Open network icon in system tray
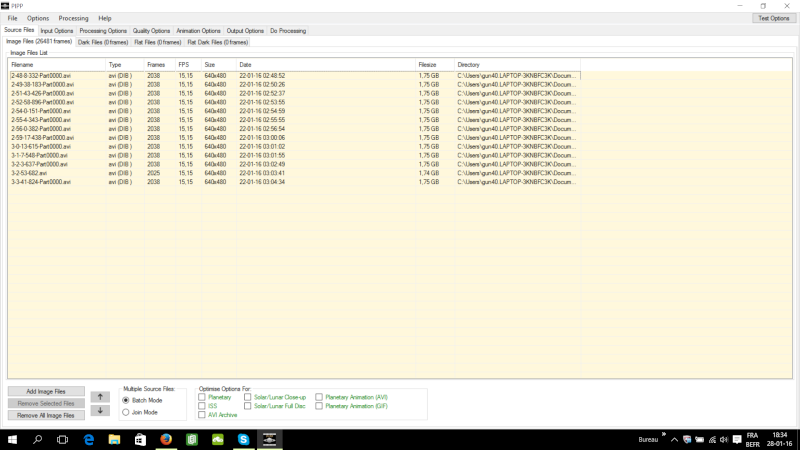This screenshot has width=800, height=450. (x=712, y=440)
